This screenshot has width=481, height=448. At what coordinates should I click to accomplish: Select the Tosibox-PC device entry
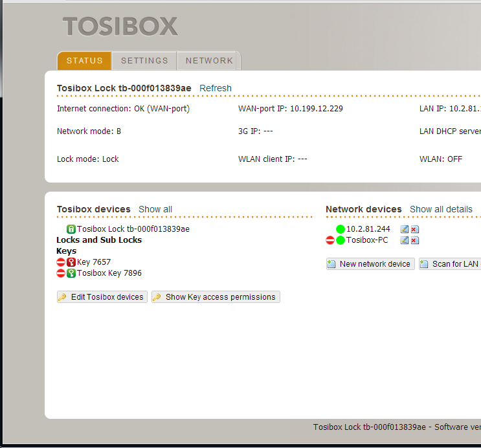[367, 240]
